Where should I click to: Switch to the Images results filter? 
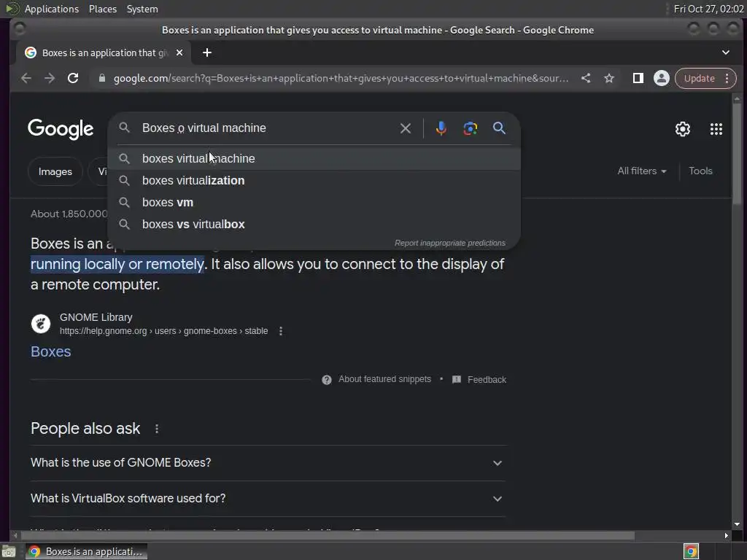tap(55, 171)
